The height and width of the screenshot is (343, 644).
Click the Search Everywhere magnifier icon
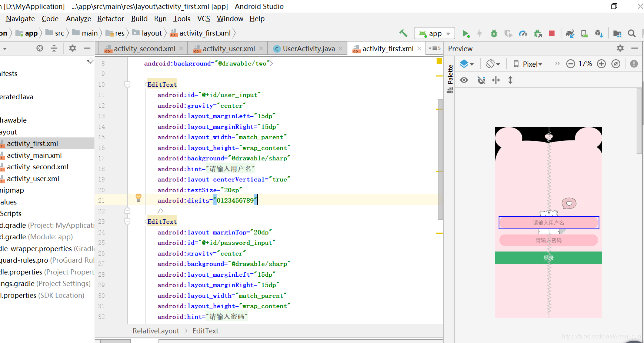[632, 33]
